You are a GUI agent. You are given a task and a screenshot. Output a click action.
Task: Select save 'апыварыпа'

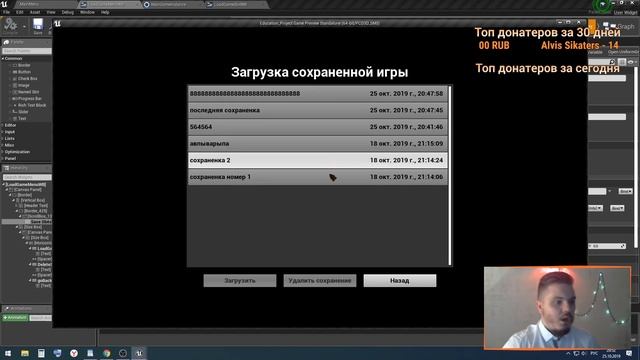(318, 144)
